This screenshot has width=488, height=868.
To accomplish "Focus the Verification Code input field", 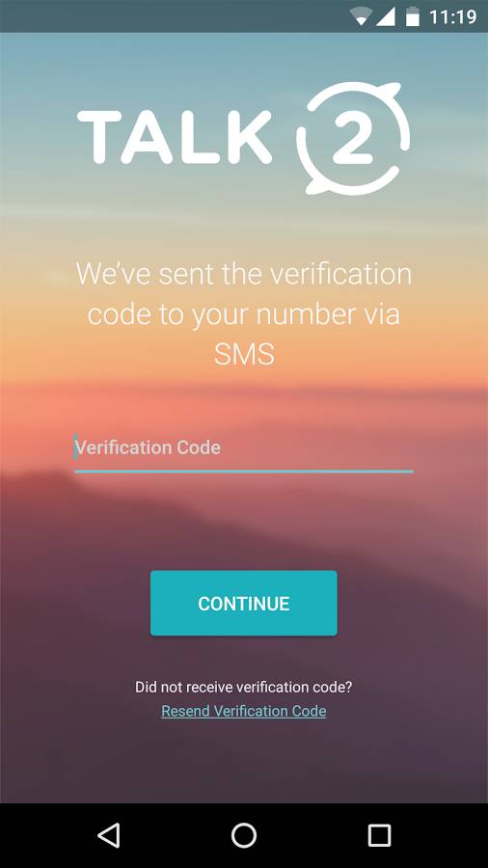I will pos(244,451).
